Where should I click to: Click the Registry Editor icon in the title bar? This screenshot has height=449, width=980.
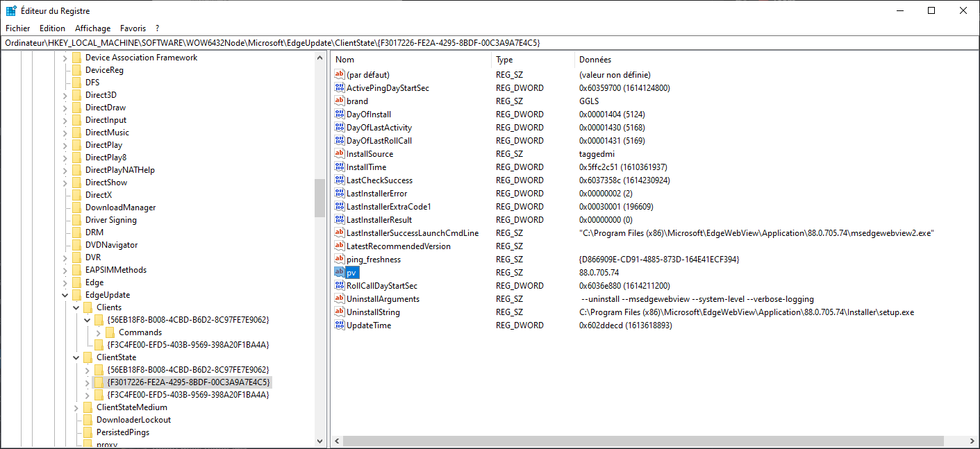(x=11, y=10)
